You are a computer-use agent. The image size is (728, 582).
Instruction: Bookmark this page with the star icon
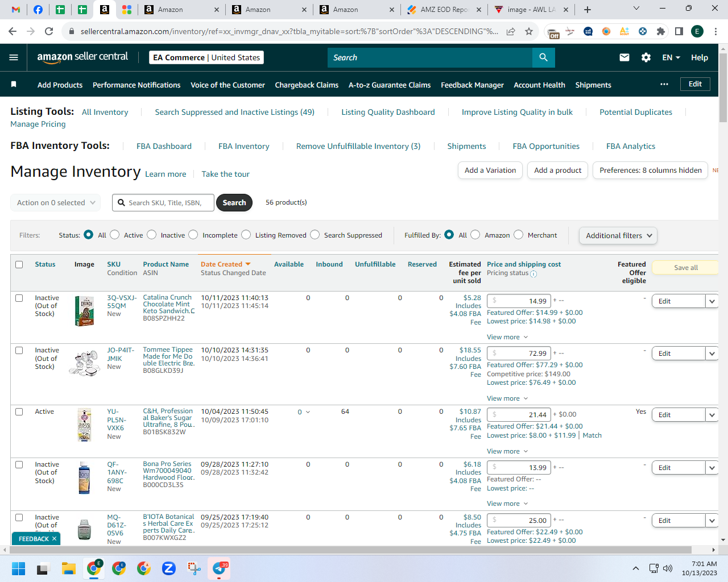pyautogui.click(x=529, y=31)
